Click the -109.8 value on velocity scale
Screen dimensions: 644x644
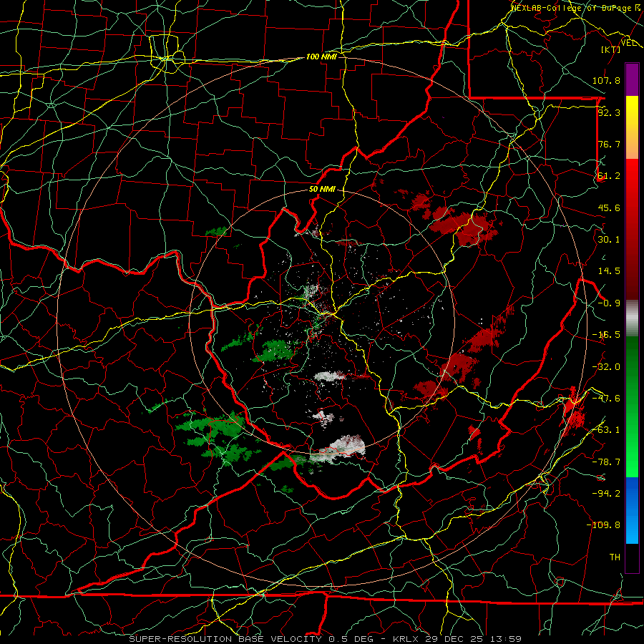click(x=603, y=525)
